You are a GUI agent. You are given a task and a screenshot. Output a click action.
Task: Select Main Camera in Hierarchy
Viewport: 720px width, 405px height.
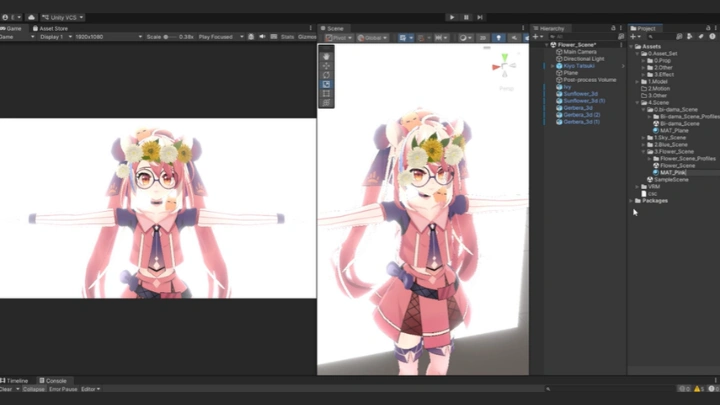click(580, 52)
